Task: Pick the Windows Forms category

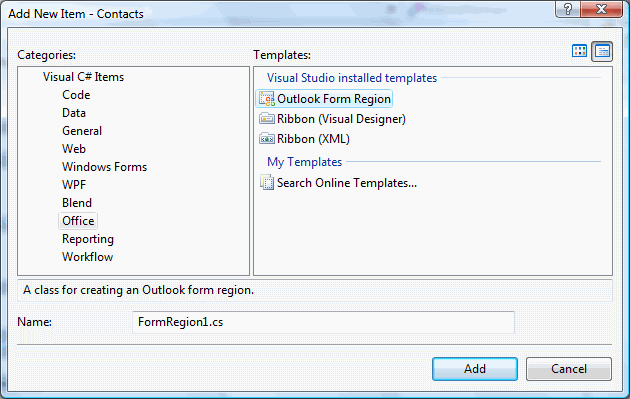Action: click(104, 167)
